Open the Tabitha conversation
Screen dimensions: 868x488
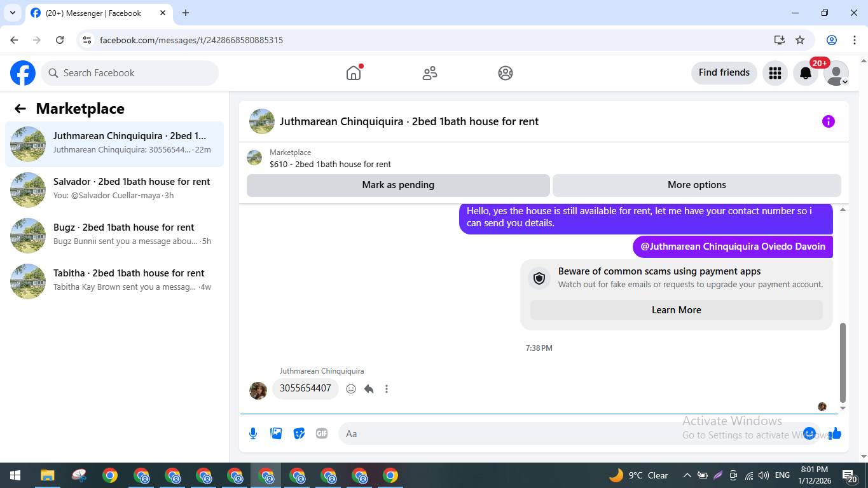[x=114, y=281]
